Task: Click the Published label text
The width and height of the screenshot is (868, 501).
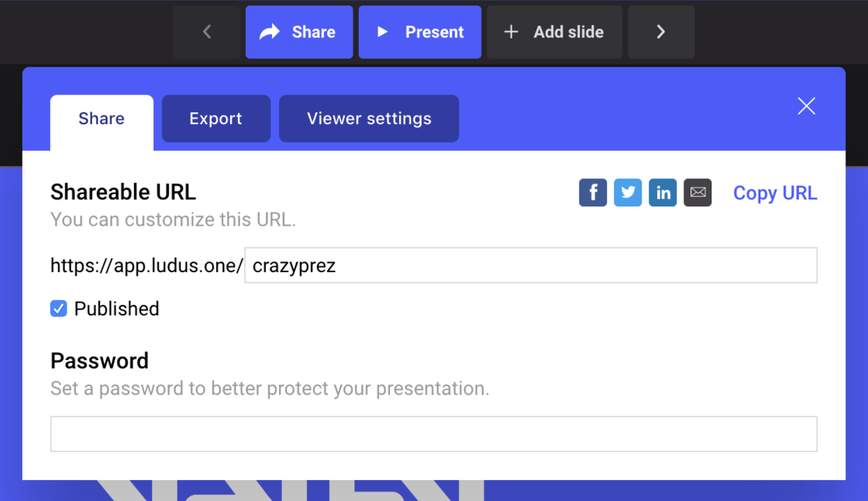Action: pyautogui.click(x=116, y=309)
